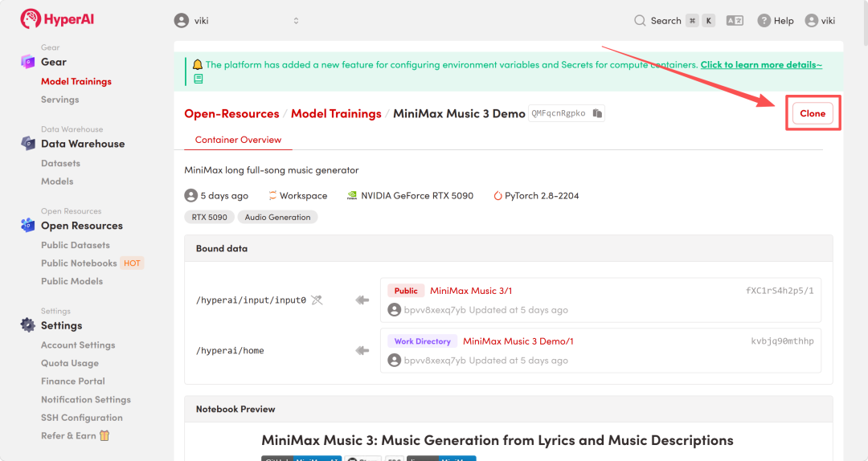Click the notification bell icon in banner
Viewport: 868px width, 461px height.
pos(198,64)
